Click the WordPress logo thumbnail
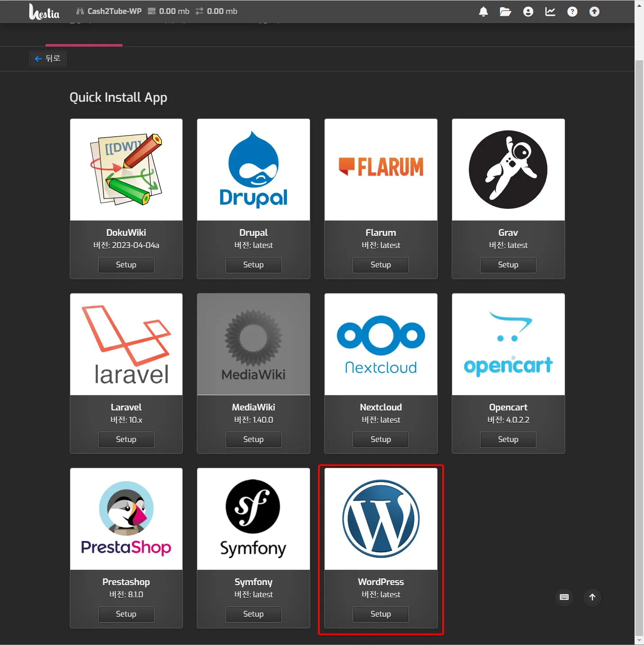644x645 pixels. point(381,519)
